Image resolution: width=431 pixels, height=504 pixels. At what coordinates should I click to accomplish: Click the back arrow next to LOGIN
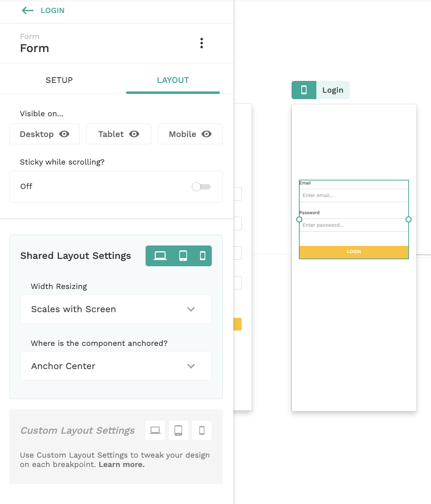pyautogui.click(x=28, y=11)
